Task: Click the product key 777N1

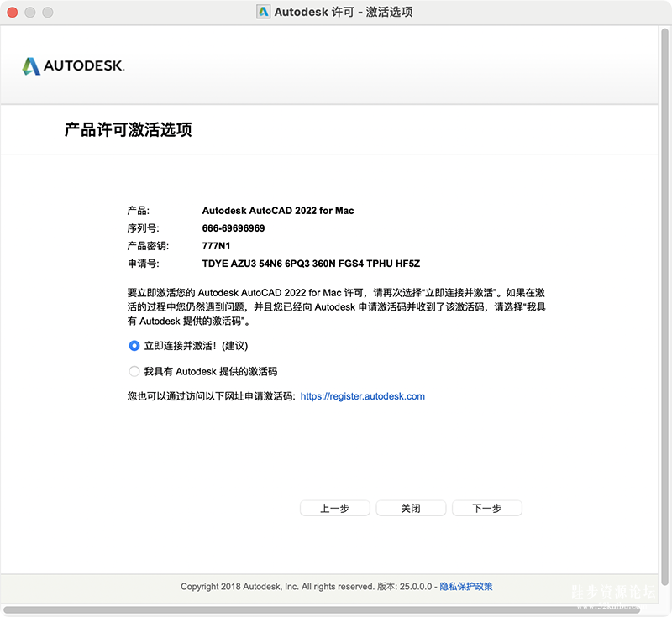Action: (x=216, y=246)
